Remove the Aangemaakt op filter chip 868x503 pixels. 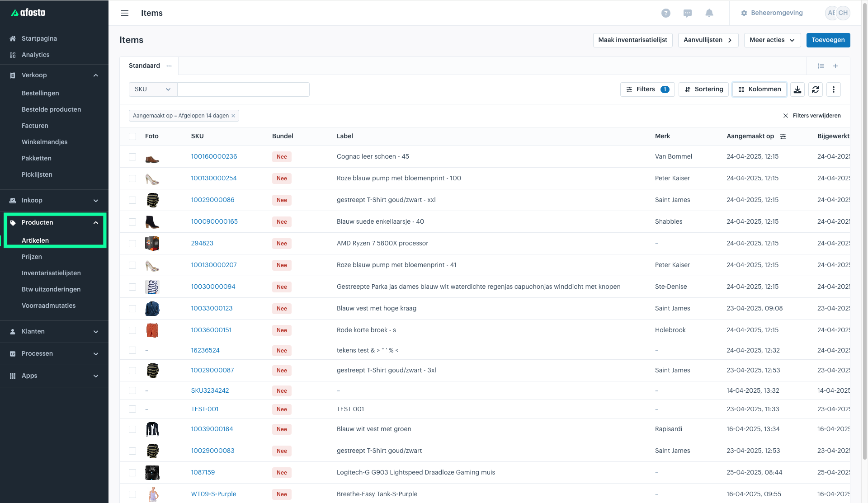click(233, 116)
